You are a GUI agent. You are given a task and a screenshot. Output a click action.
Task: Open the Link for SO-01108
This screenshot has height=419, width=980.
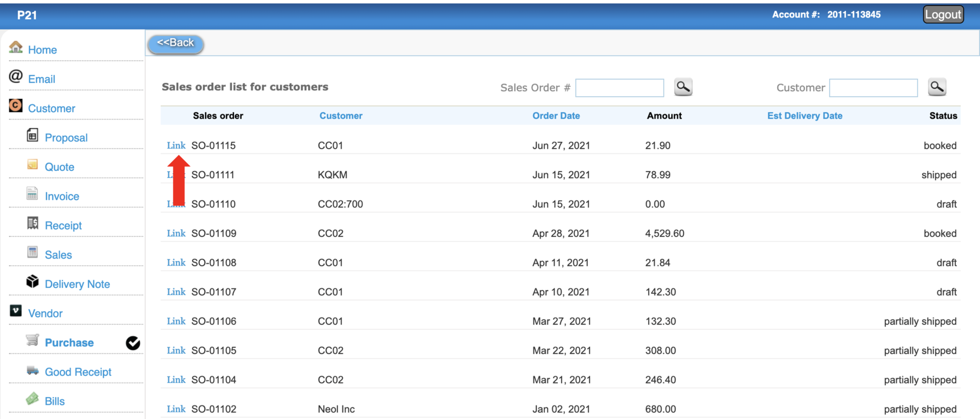(176, 263)
